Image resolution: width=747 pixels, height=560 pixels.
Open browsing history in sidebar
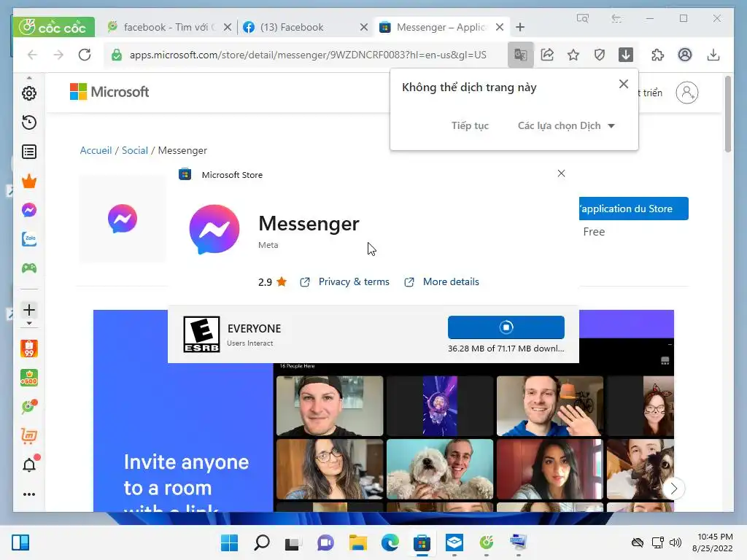[x=29, y=122]
